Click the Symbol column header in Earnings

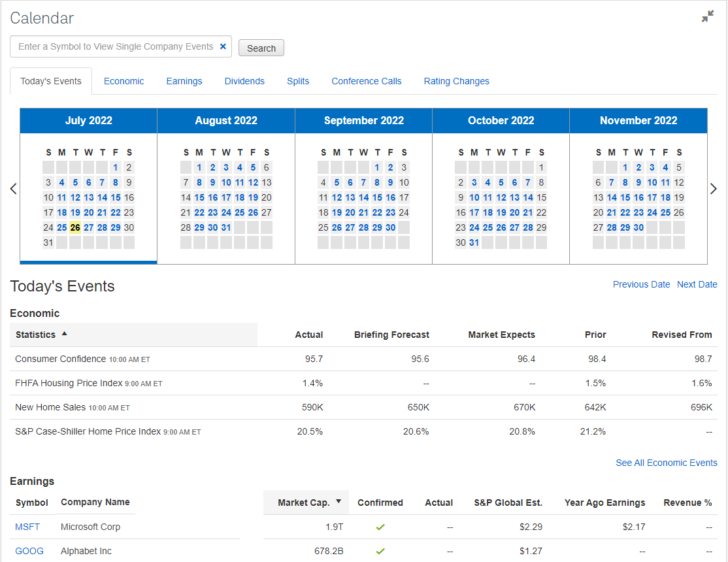pos(31,503)
